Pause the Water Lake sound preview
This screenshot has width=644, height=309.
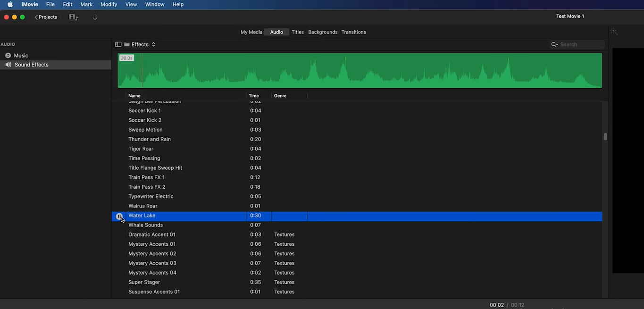coord(119,216)
